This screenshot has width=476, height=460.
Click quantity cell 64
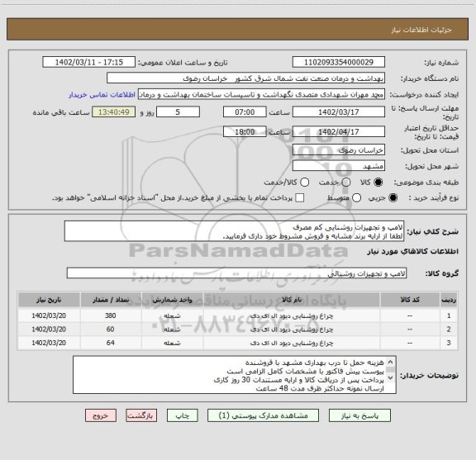111,343
